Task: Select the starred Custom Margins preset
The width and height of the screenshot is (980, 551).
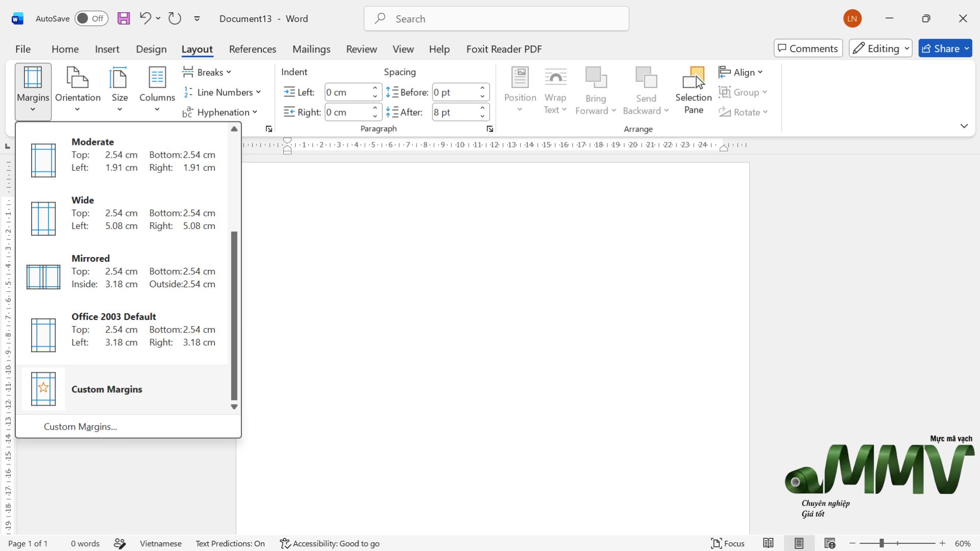Action: point(122,389)
